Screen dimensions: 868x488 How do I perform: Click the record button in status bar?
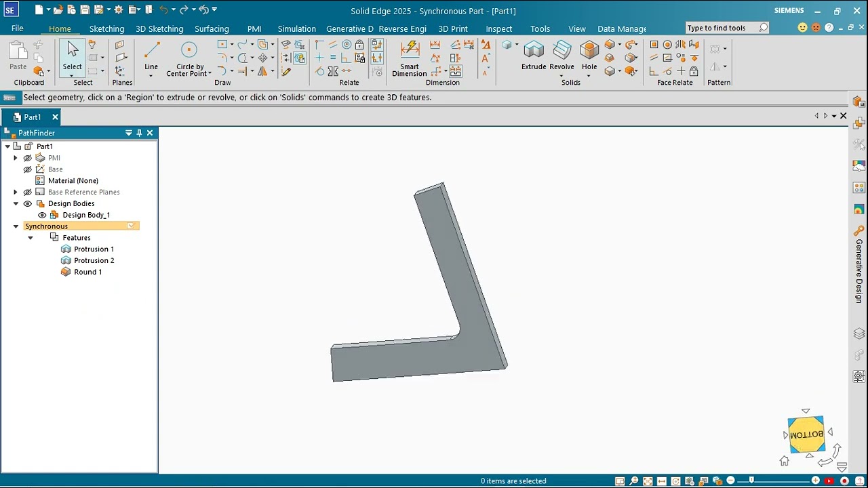[844, 481]
